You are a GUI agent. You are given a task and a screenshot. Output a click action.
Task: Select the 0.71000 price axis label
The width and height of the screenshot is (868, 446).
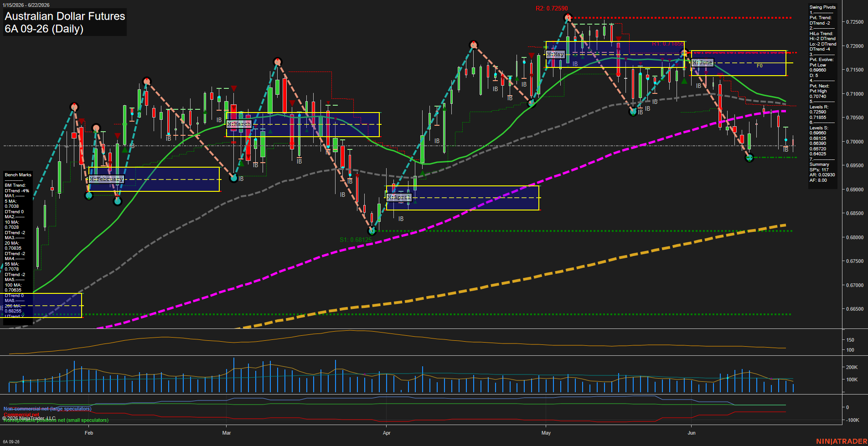(855, 94)
